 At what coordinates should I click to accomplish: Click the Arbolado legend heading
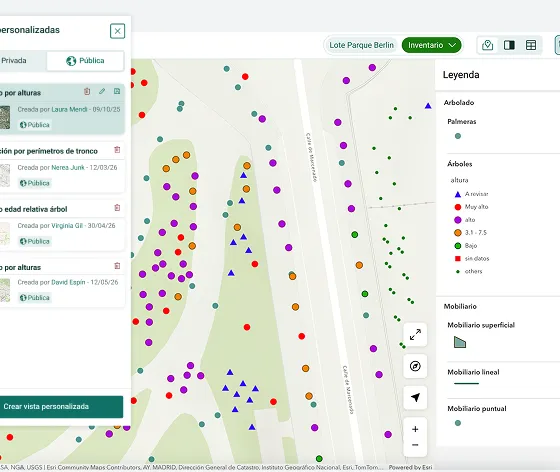[x=459, y=102]
